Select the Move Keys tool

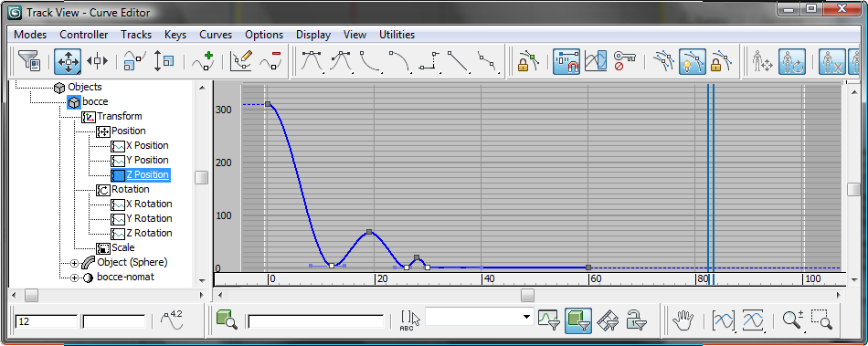tap(68, 61)
